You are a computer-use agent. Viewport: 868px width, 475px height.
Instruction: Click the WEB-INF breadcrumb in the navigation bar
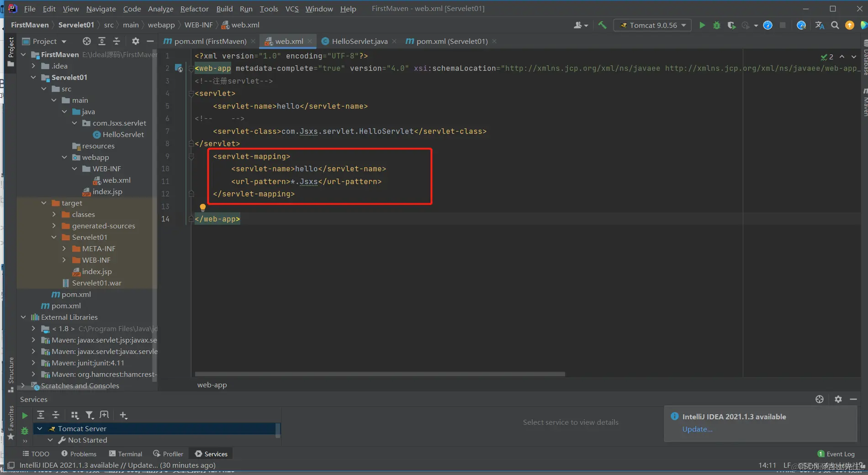coord(198,25)
